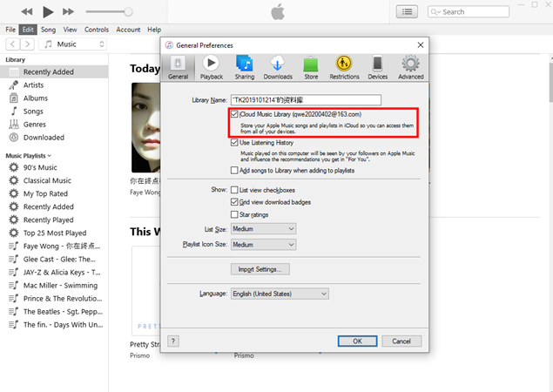553x392 pixels.
Task: Open the Store preferences tab
Action: [311, 68]
